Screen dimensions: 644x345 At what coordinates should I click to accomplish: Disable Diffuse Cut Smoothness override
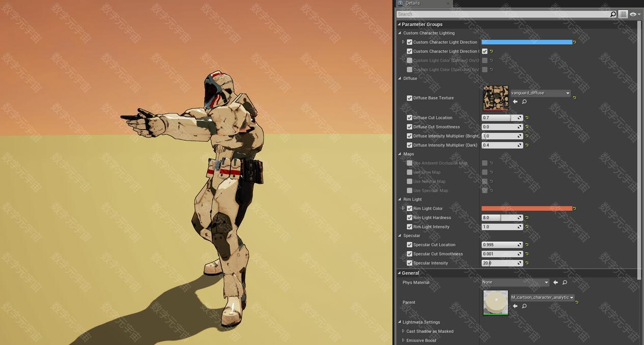click(409, 127)
